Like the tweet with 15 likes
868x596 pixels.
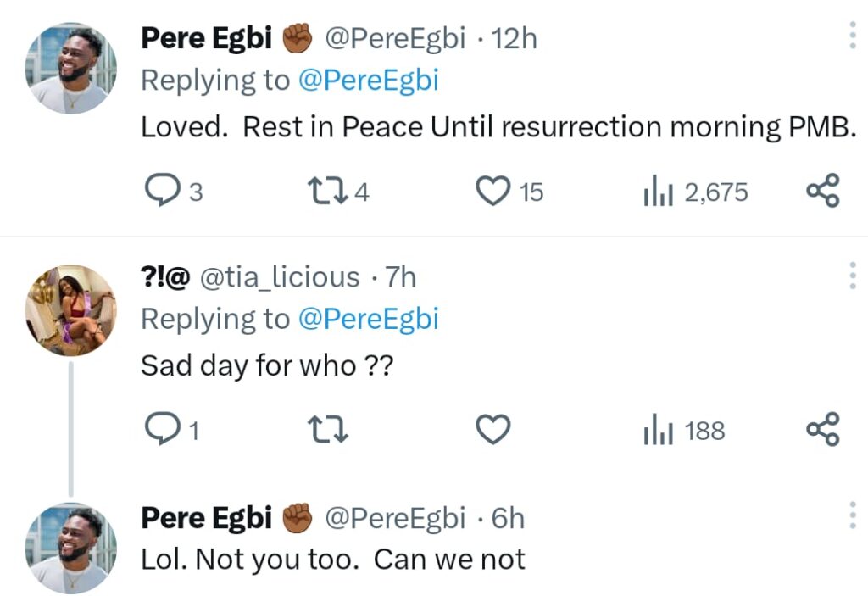492,192
